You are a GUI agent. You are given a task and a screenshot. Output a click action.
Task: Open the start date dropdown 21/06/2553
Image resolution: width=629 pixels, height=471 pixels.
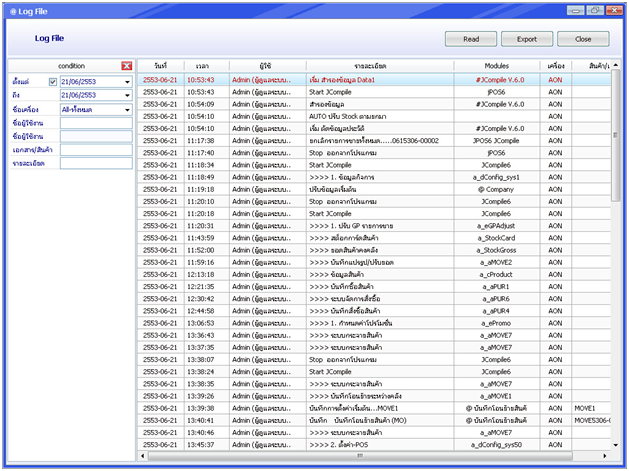[x=127, y=82]
